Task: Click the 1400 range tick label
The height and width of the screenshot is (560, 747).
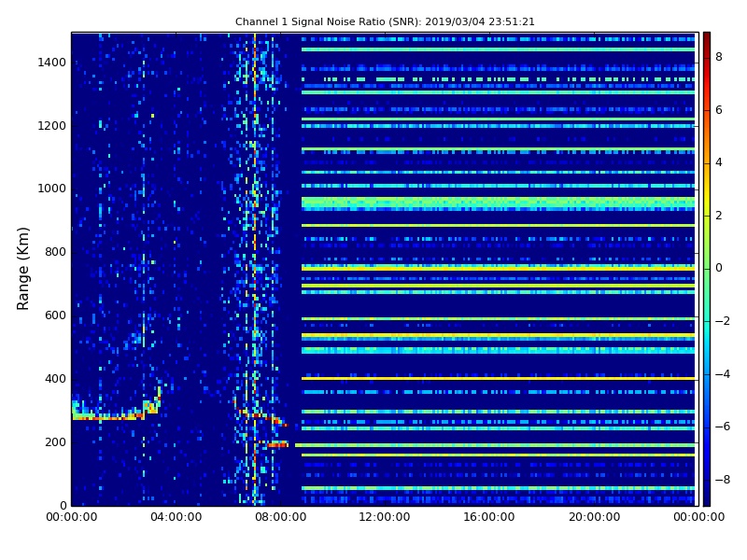Action: point(51,63)
